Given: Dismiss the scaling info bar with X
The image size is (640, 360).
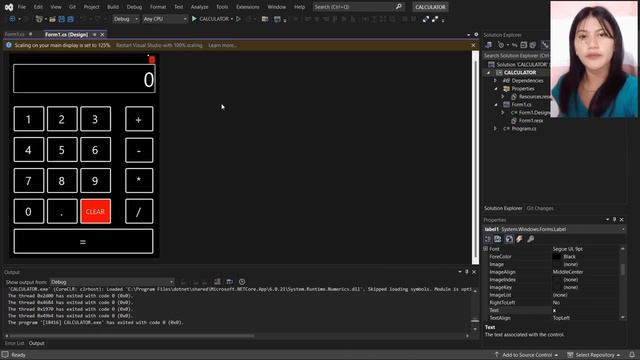Looking at the screenshot, I should coord(473,45).
